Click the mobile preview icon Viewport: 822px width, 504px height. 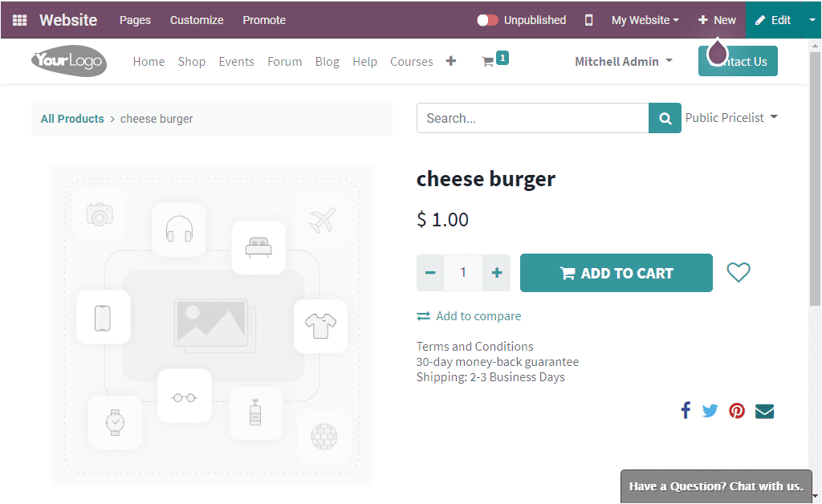click(588, 19)
